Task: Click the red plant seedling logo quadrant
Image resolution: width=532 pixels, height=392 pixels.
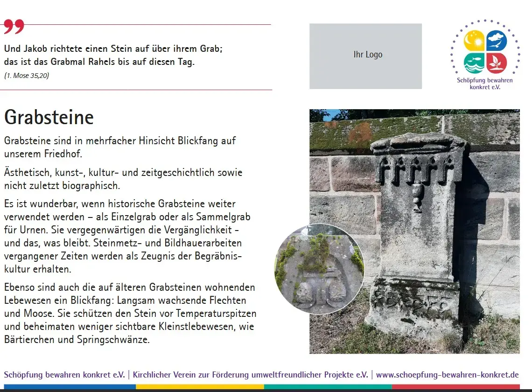Action: click(x=496, y=63)
